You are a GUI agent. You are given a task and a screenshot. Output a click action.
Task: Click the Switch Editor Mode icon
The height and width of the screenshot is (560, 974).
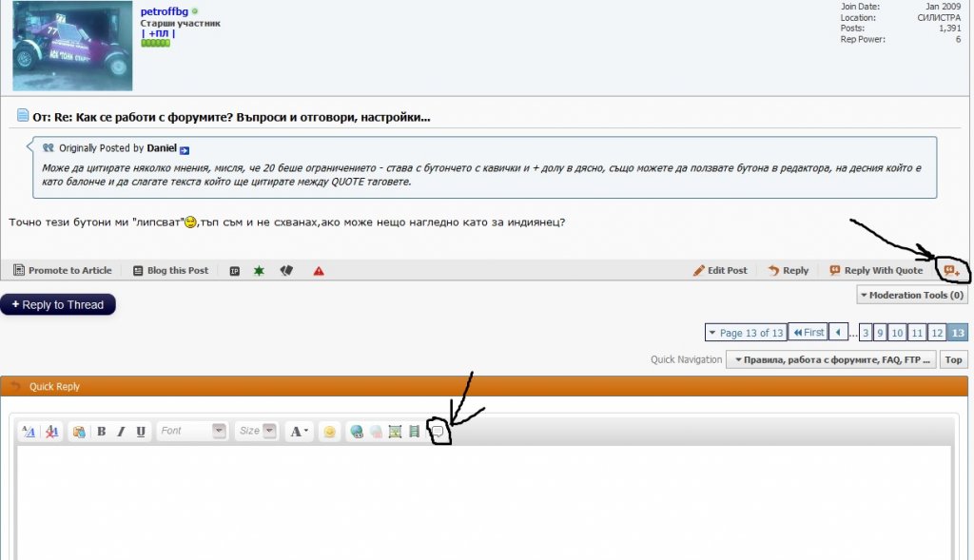pyautogui.click(x=29, y=432)
